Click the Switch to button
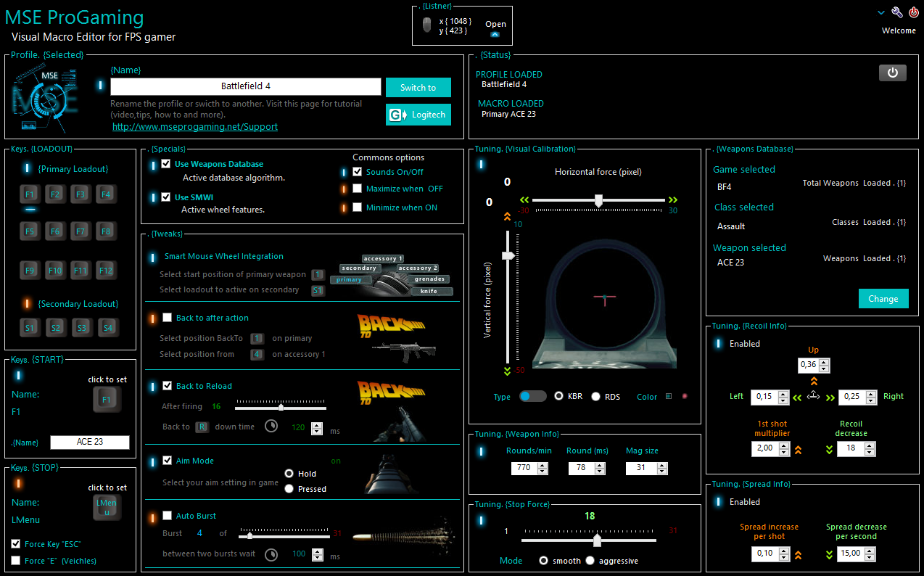Viewport: 924px width, 576px height. coord(418,87)
